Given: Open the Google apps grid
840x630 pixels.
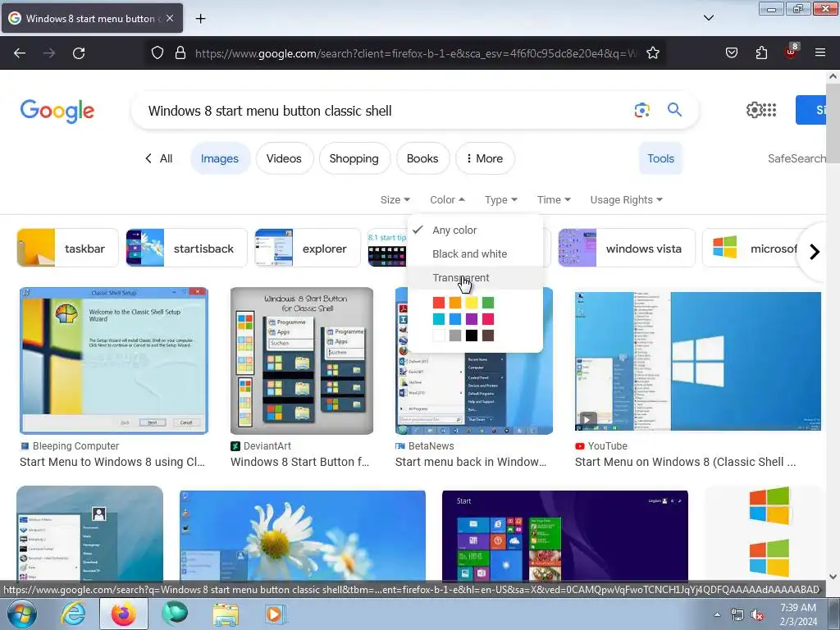Looking at the screenshot, I should point(769,111).
